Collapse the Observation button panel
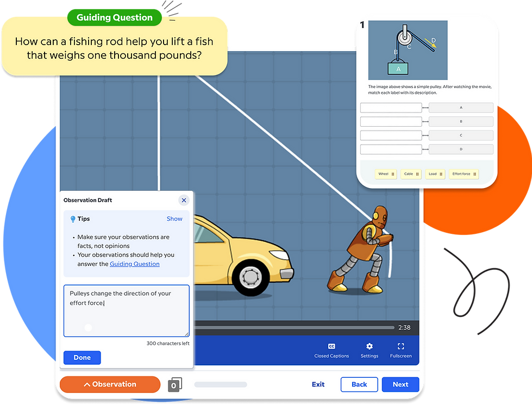Viewport: 532px width, 405px height. [x=110, y=384]
